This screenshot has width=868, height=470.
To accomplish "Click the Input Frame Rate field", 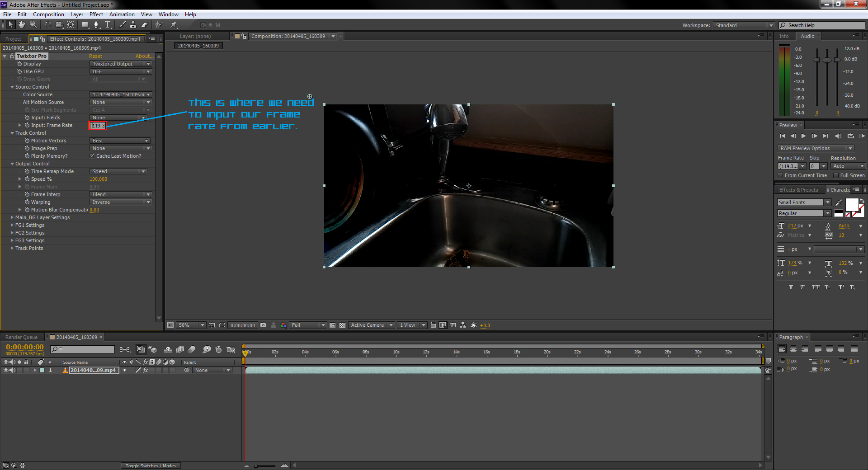I will click(98, 126).
